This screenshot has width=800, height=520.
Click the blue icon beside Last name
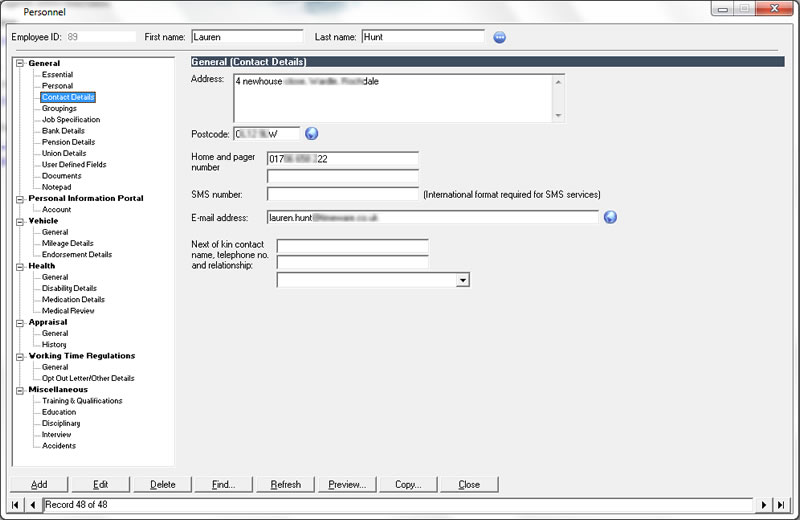500,37
